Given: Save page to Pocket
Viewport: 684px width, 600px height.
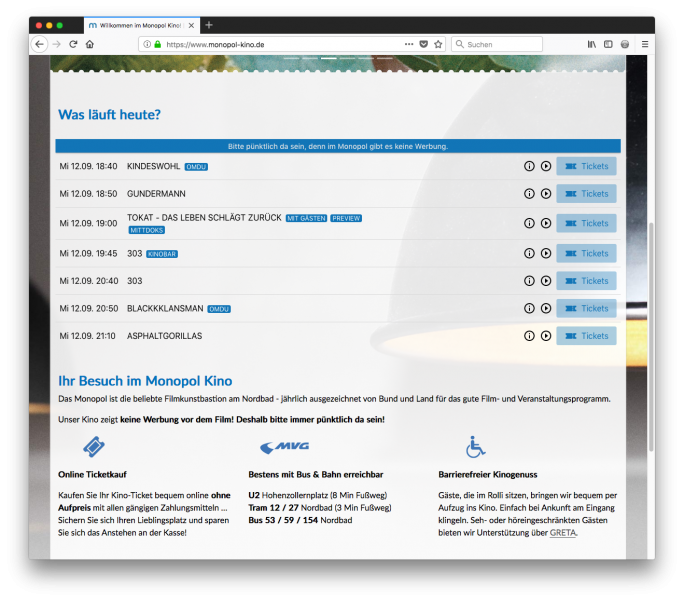Looking at the screenshot, I should pos(424,44).
